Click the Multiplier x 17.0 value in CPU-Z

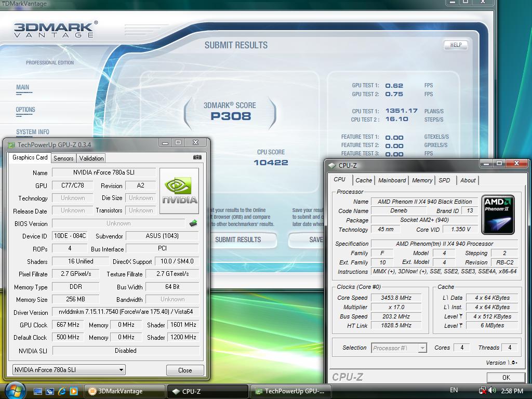[x=396, y=307]
